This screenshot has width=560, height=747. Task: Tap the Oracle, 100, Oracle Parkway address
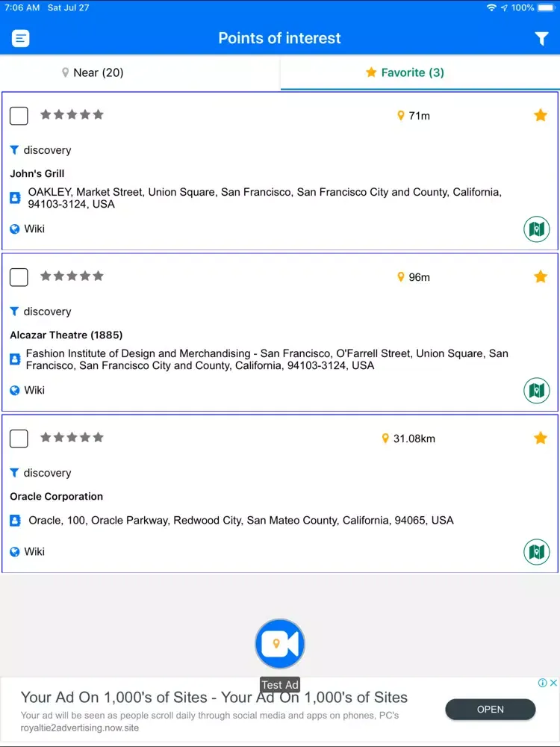point(241,520)
